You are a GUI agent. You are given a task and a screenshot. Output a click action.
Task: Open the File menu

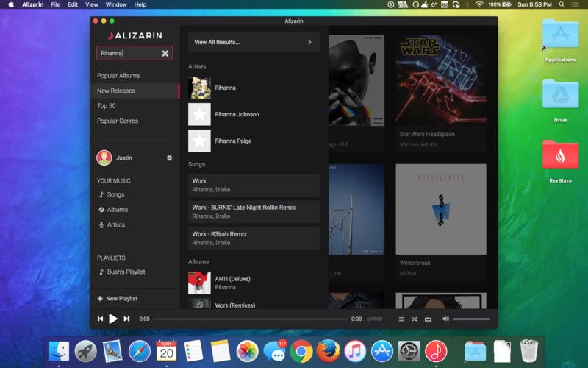[56, 4]
